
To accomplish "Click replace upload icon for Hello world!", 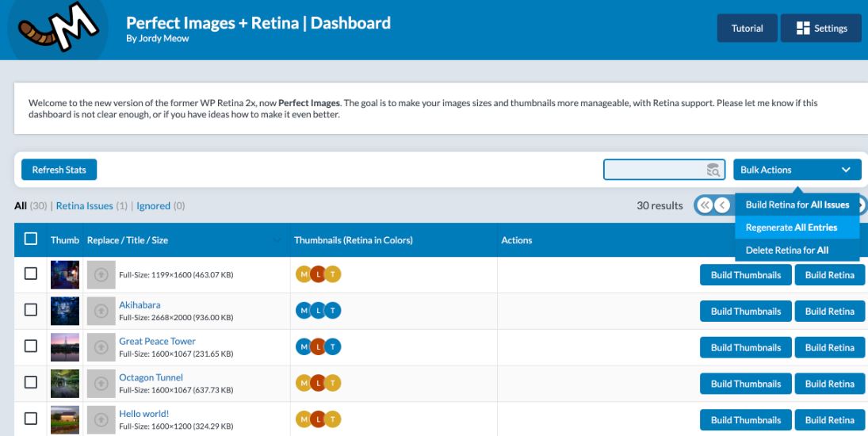I will click(101, 420).
